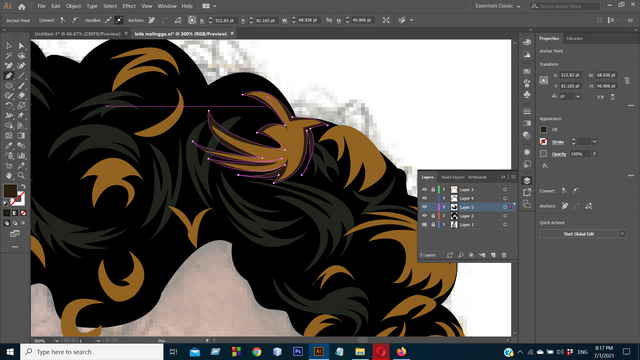Go to Illustrator Home screen
The image size is (640, 360).
[22, 6]
